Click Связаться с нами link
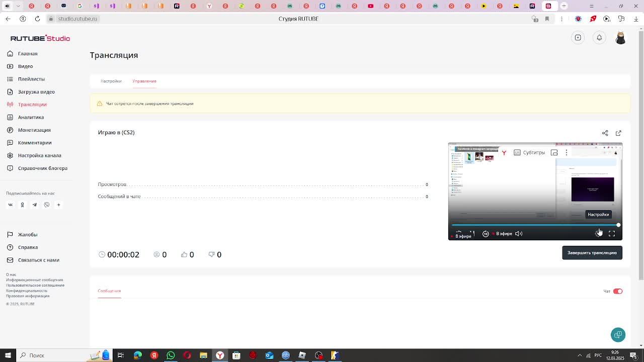The width and height of the screenshot is (644, 362). tap(39, 260)
